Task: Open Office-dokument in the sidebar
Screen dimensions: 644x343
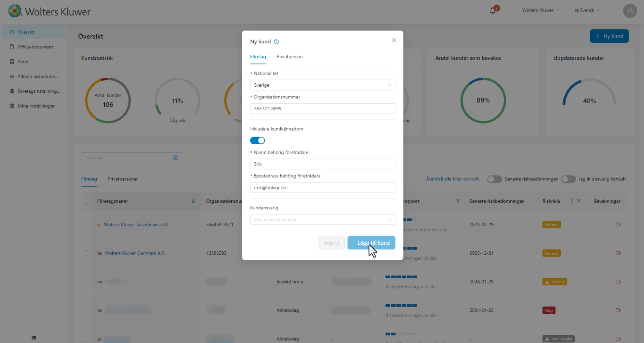Action: (35, 47)
